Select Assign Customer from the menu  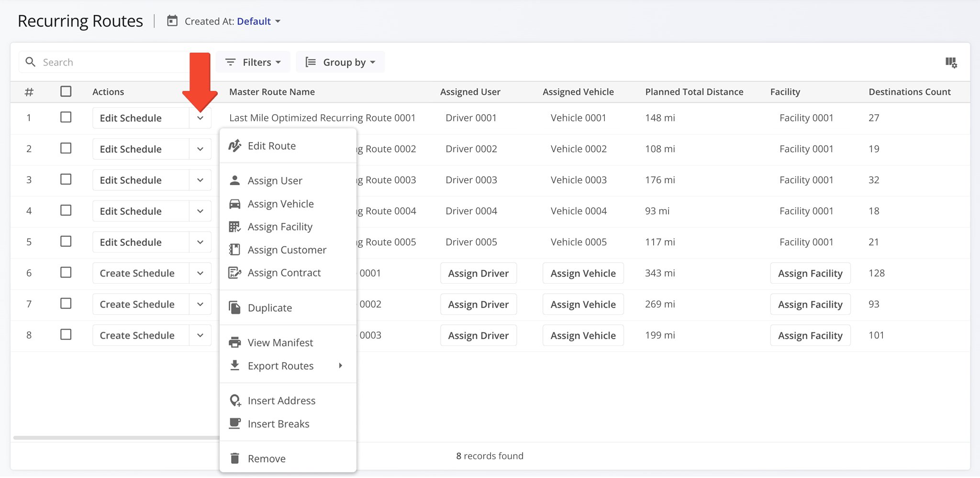pos(287,249)
